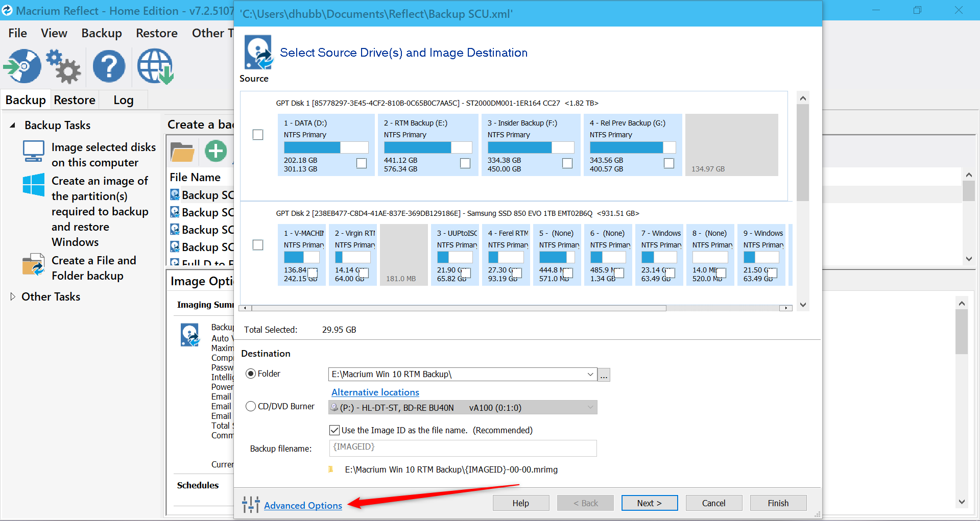Click the third Backup SC file icon
Image resolution: width=980 pixels, height=521 pixels.
(x=175, y=230)
